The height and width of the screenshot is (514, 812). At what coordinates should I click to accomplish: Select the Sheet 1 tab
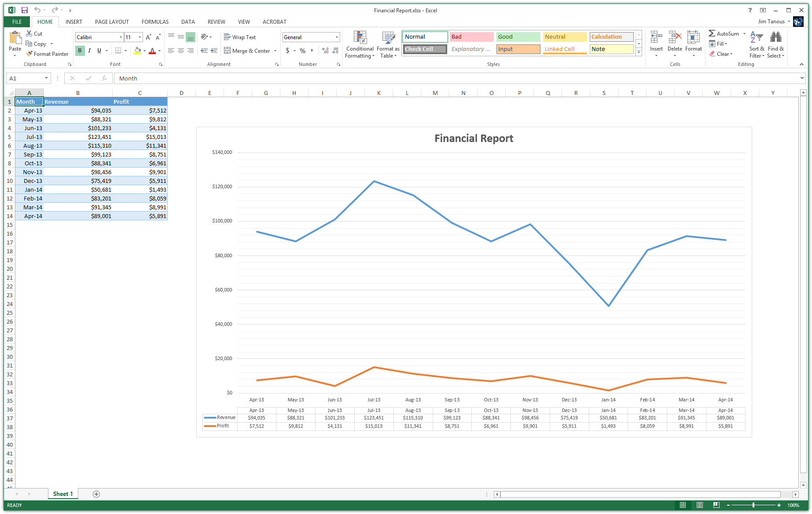click(x=63, y=494)
